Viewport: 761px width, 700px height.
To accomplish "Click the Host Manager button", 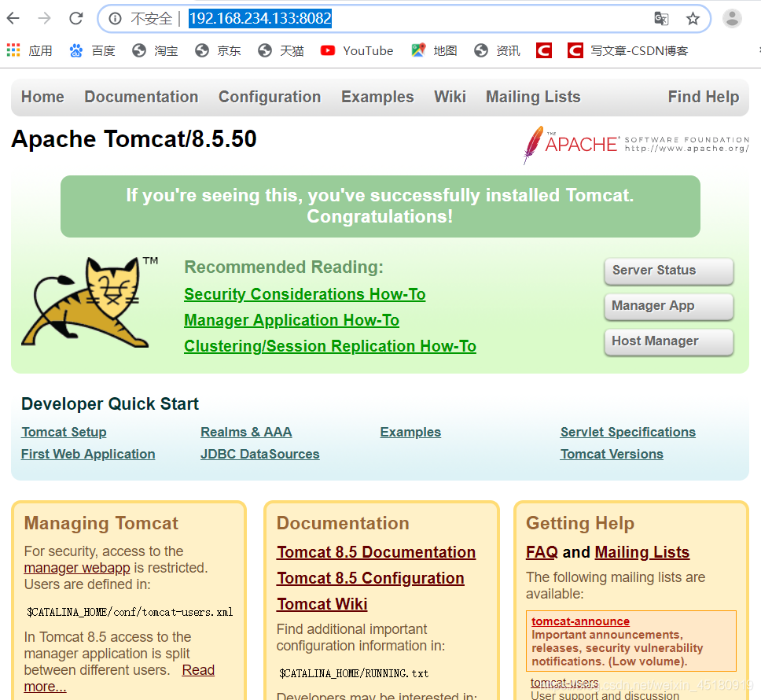I will click(x=669, y=341).
